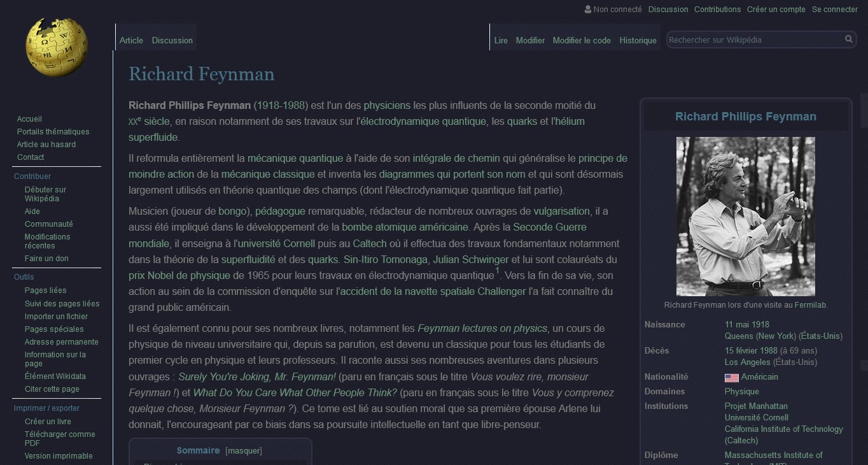
Task: Follow the Sin-Itiro Tomonaga link
Action: [x=385, y=259]
